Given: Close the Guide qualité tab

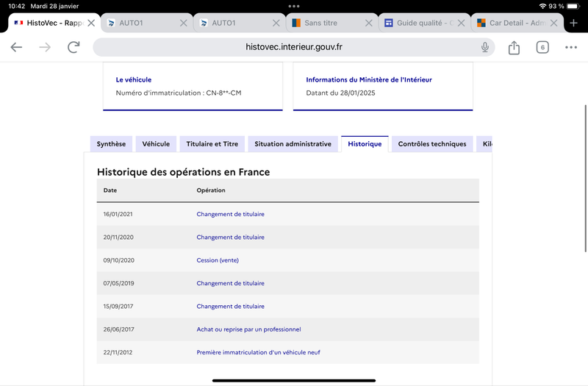Looking at the screenshot, I should pos(462,23).
